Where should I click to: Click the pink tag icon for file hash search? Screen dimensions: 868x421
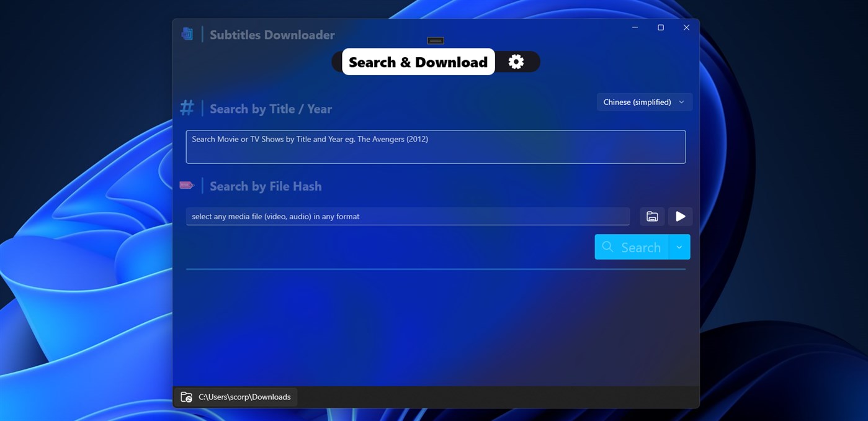187,184
